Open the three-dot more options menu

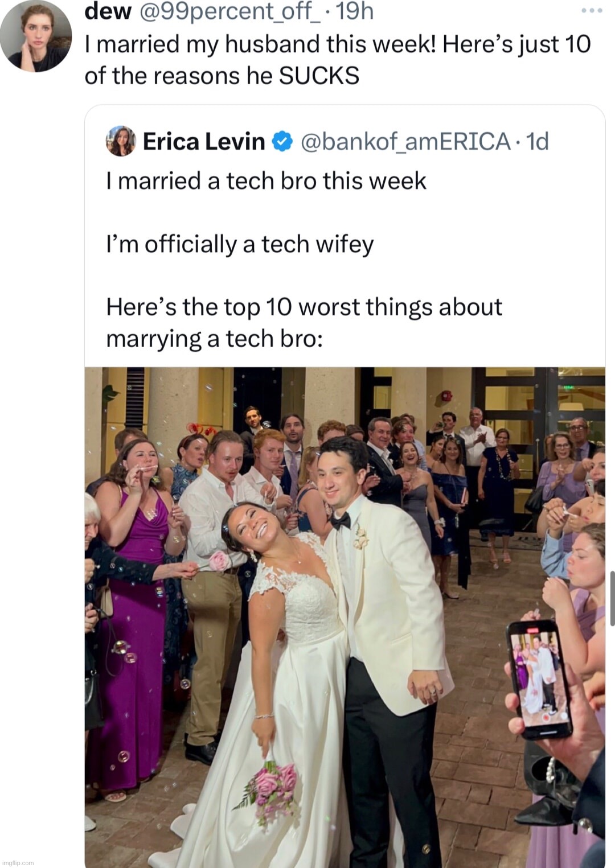tap(592, 11)
